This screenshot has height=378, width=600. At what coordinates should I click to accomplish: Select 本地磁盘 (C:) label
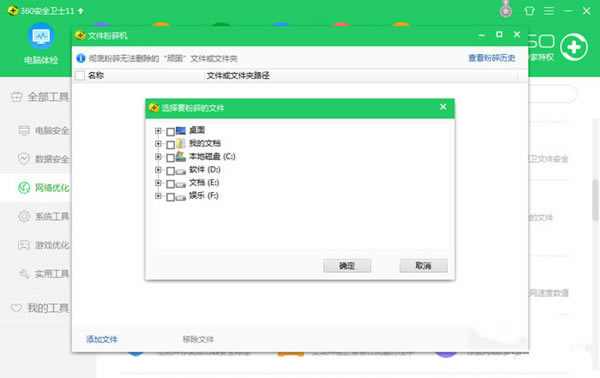(x=212, y=156)
